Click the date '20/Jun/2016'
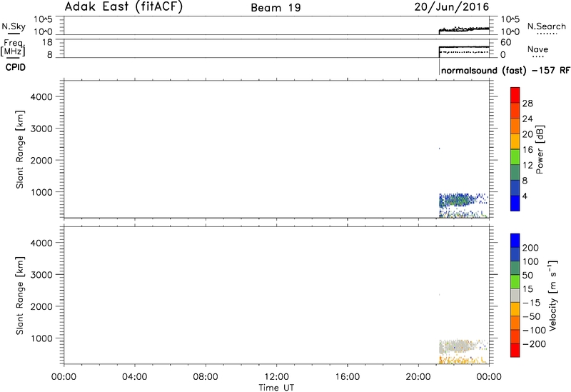Viewport: 571px width, 392px height. [452, 7]
